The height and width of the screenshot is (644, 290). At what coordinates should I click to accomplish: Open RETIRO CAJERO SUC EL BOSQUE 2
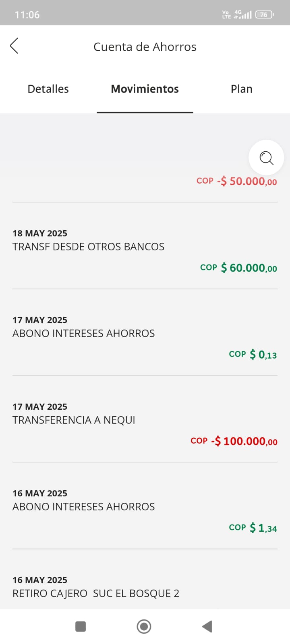(x=96, y=593)
